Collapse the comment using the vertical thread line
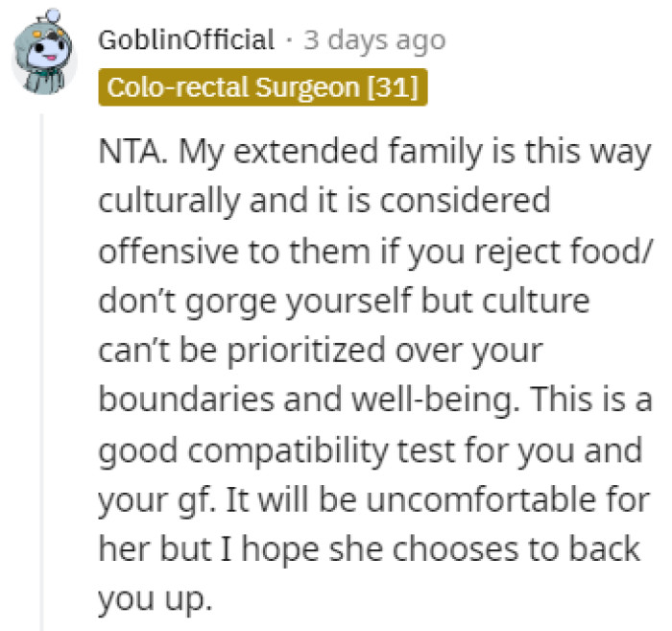 tap(40, 375)
